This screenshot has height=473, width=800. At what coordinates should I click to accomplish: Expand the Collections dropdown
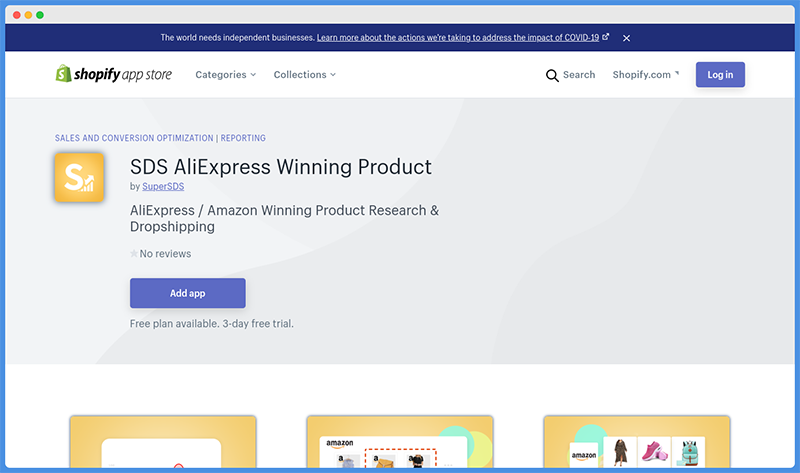point(305,74)
